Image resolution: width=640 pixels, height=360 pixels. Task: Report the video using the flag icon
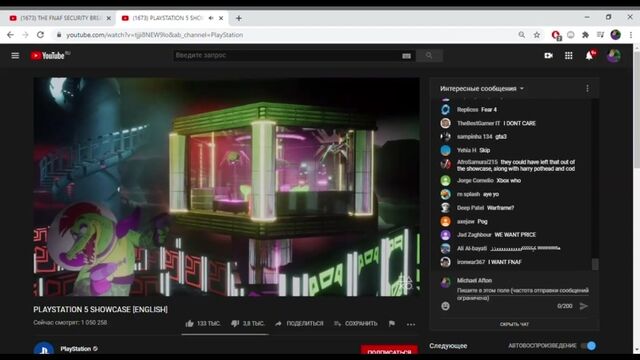tap(392, 324)
